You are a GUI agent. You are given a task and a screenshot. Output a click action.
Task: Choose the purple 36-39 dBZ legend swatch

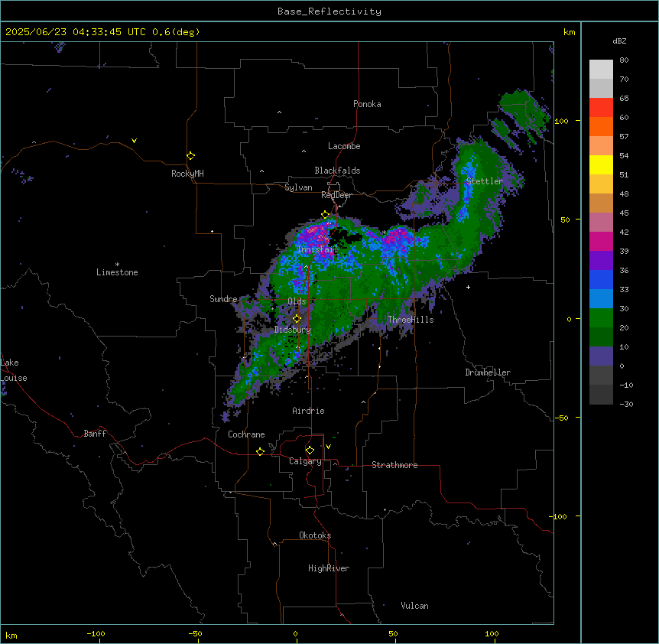click(601, 261)
